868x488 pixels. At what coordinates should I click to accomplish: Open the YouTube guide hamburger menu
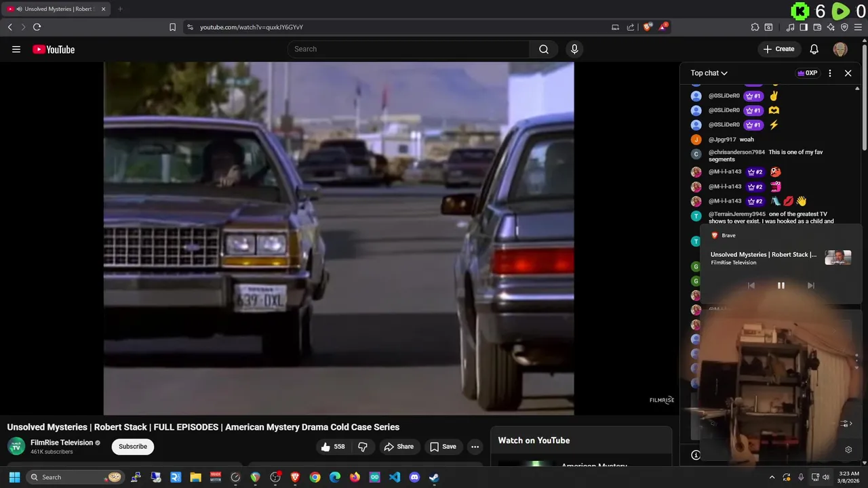[16, 49]
